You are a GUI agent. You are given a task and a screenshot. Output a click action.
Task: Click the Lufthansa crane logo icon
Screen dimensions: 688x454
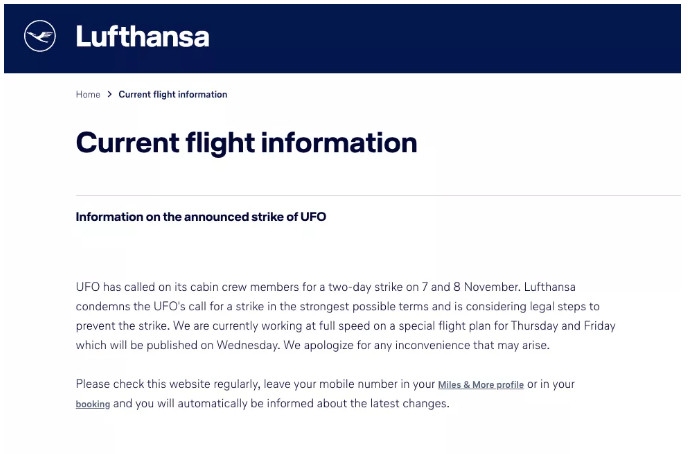click(x=40, y=37)
